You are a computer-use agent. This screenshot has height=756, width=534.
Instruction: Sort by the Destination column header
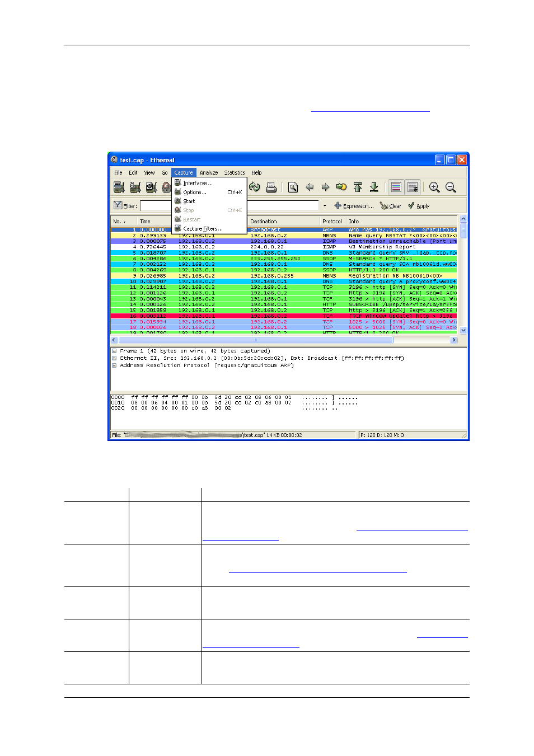[x=284, y=222]
